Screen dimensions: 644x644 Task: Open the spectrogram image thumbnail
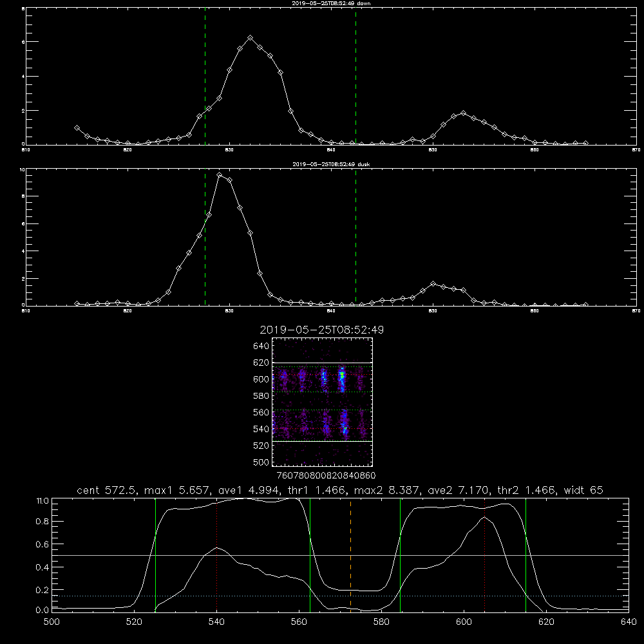322,402
